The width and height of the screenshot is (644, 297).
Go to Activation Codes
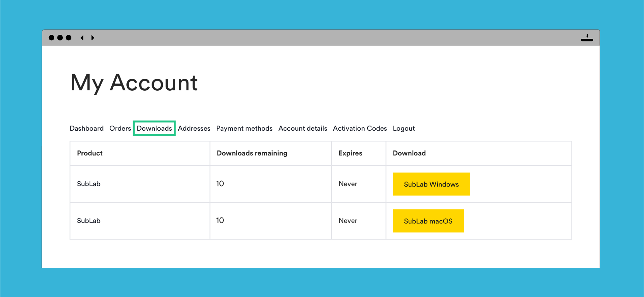[360, 128]
